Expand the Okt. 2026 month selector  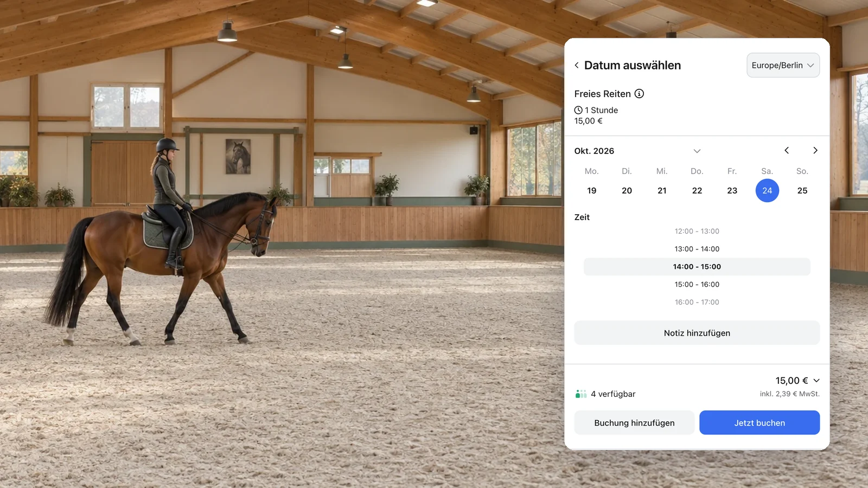697,151
